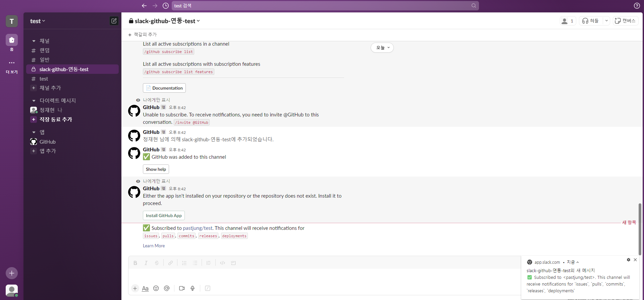
Task: Open the 랜덤 channel
Action: 72,50
